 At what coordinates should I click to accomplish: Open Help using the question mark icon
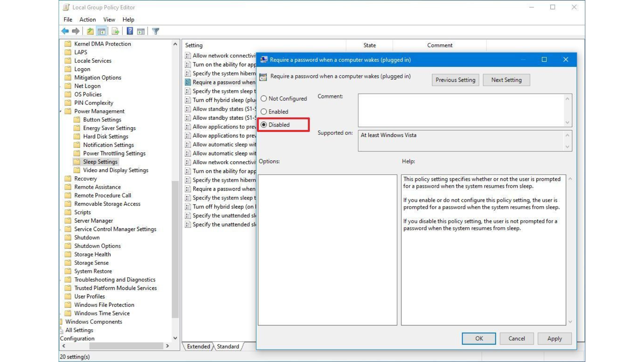[129, 31]
